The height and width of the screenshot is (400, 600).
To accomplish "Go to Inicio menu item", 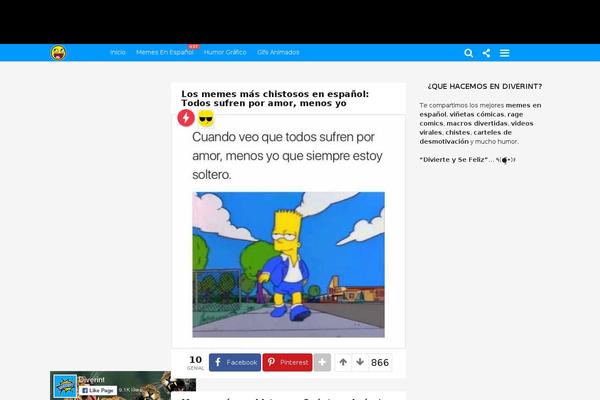I will coord(117,52).
